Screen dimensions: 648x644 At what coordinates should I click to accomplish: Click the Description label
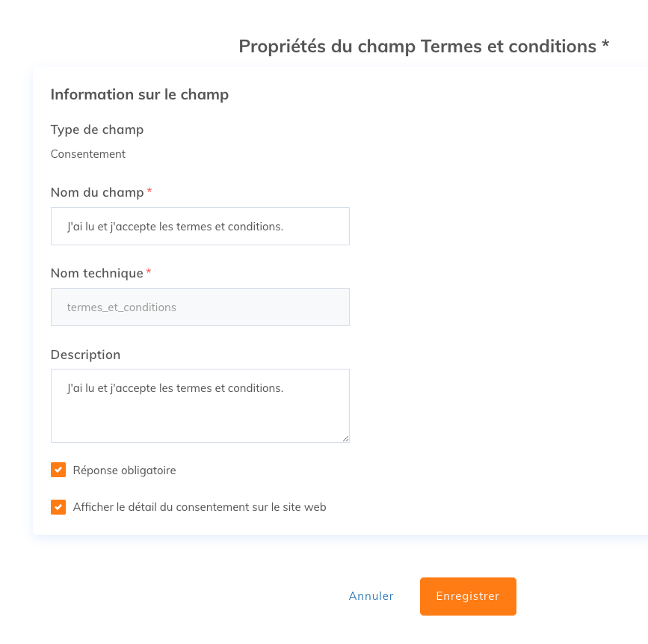pyautogui.click(x=85, y=355)
